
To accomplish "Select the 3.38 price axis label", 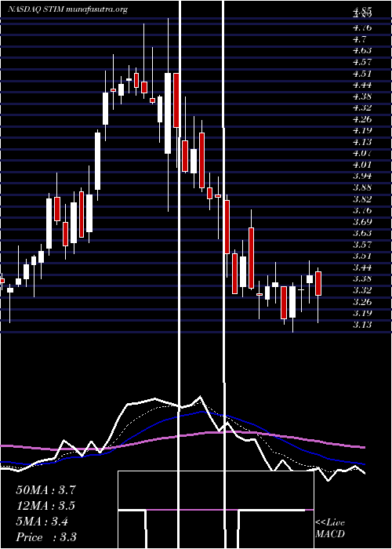I will point(362,278).
